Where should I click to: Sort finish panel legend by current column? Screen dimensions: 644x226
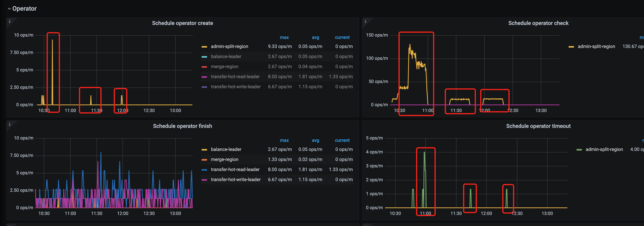(342, 140)
